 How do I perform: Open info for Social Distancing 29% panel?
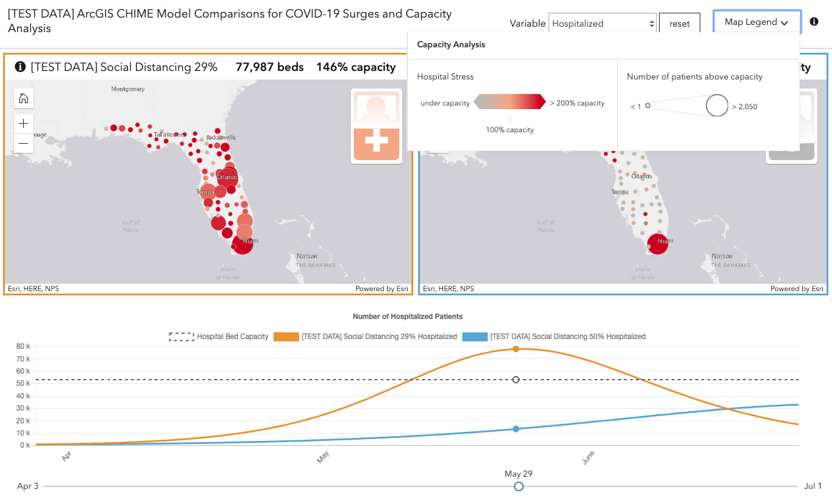[20, 67]
